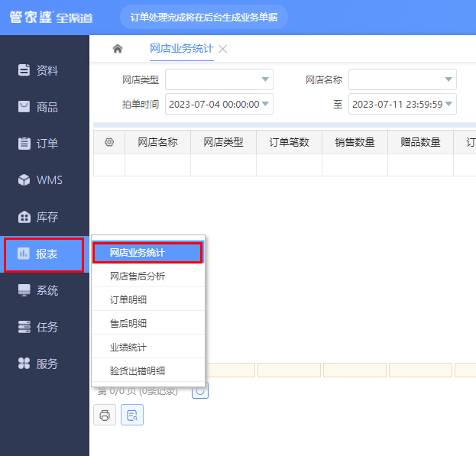
Task: Open the end date picker arrow after 至
Action: 448,104
